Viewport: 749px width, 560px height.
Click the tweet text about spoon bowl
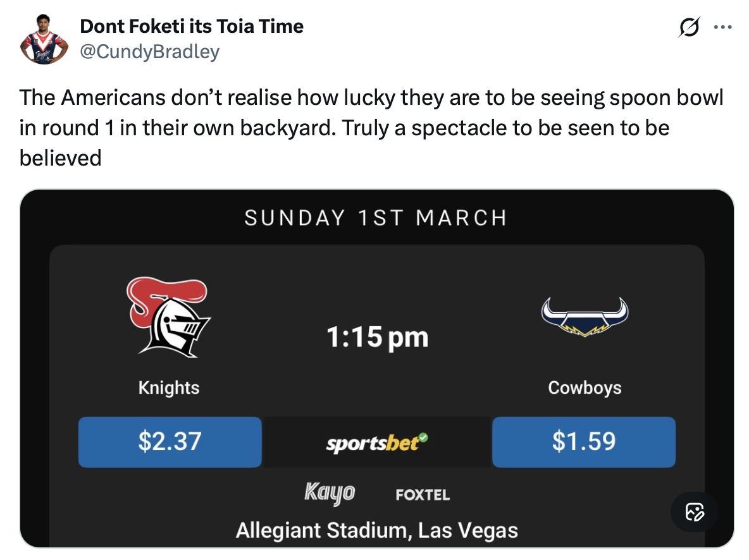click(371, 127)
